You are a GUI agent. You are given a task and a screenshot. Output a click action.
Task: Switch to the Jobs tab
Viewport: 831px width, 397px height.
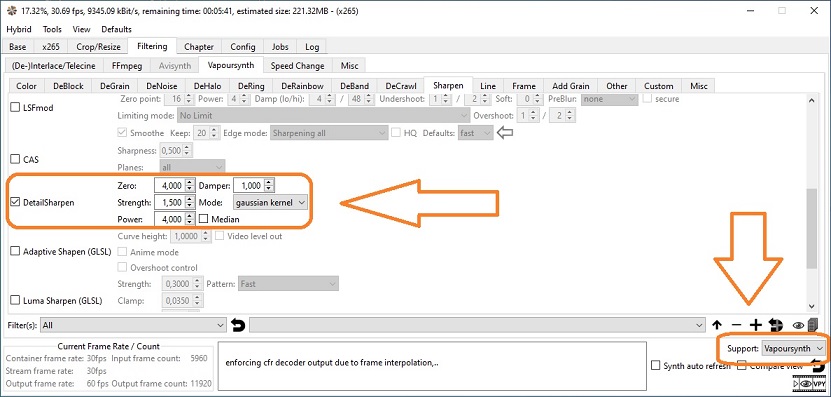coord(280,47)
